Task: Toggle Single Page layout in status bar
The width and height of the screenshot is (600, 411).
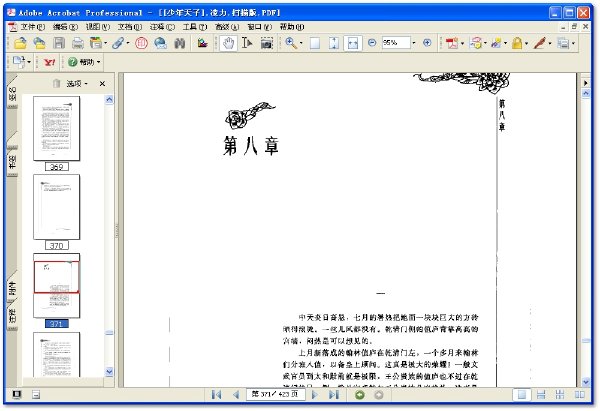Action: pyautogui.click(x=522, y=395)
